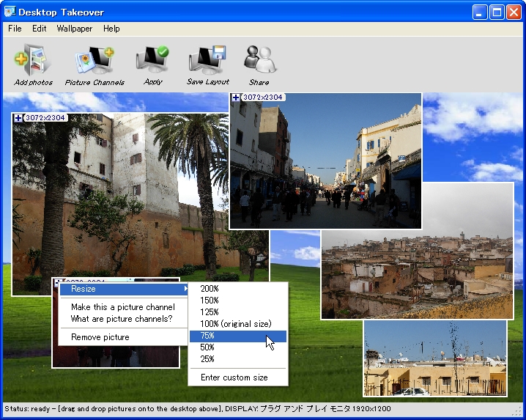Select the busy street photo
526x420 pixels.
point(325,161)
